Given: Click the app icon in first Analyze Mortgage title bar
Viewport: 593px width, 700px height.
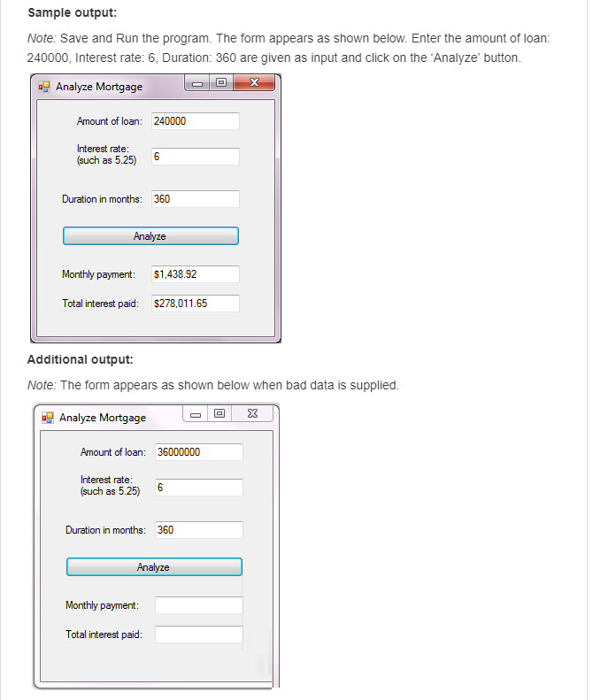Looking at the screenshot, I should pos(44,87).
